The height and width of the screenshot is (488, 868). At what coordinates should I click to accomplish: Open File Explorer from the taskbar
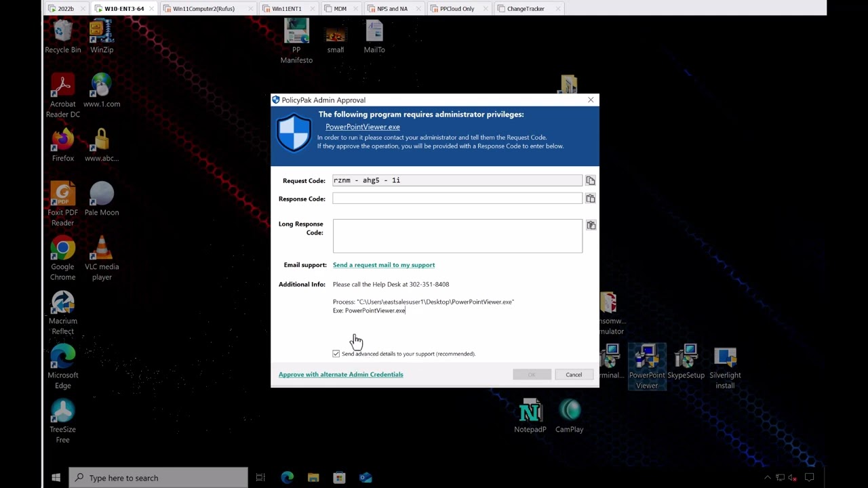click(313, 478)
